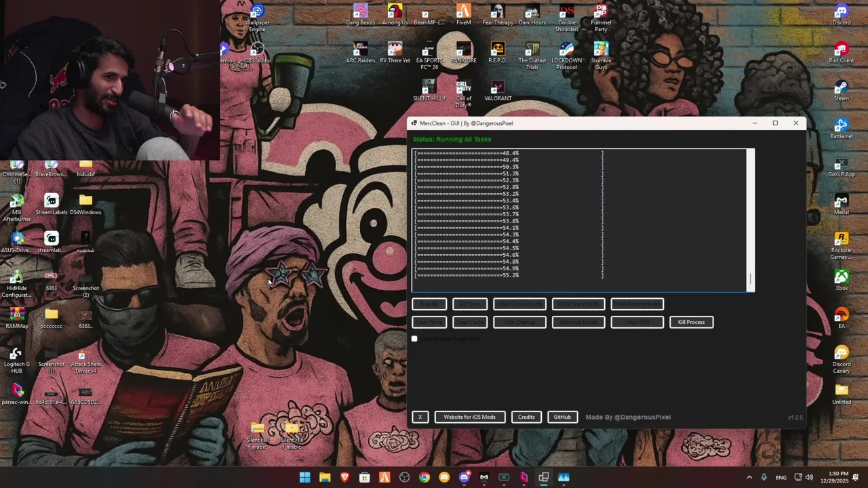Screen dimensions: 868x488
Task: Click the X button at MercClean bottom
Action: tap(420, 417)
